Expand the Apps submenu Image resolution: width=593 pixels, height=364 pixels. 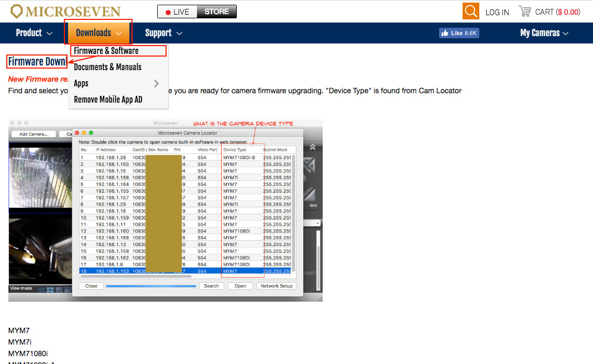pos(118,83)
